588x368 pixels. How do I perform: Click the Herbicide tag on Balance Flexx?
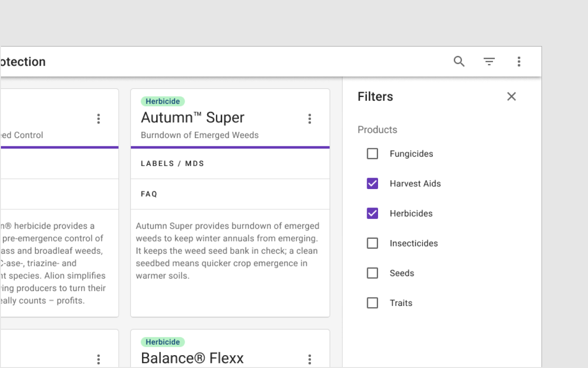point(163,342)
